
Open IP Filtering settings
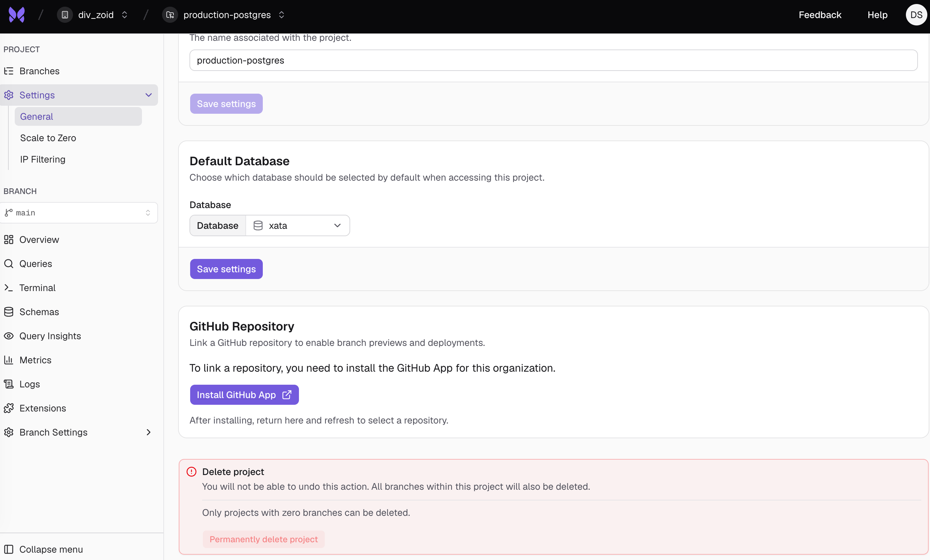(x=43, y=160)
